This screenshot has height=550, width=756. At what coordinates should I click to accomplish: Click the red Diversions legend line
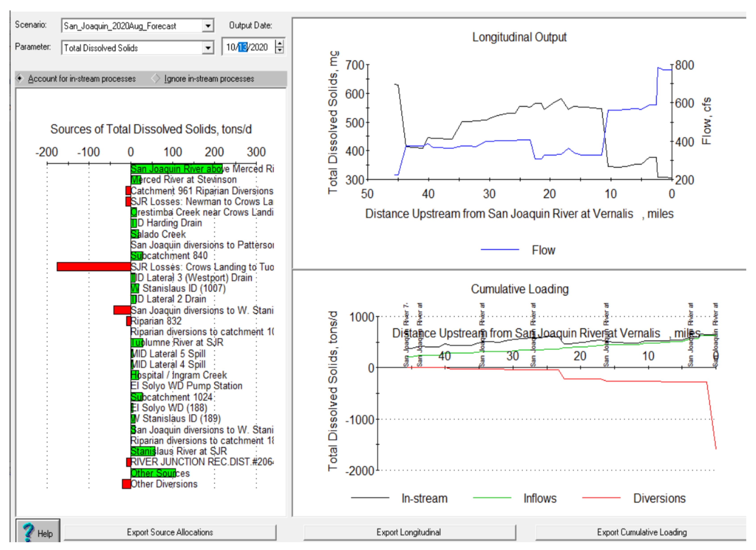(x=601, y=498)
